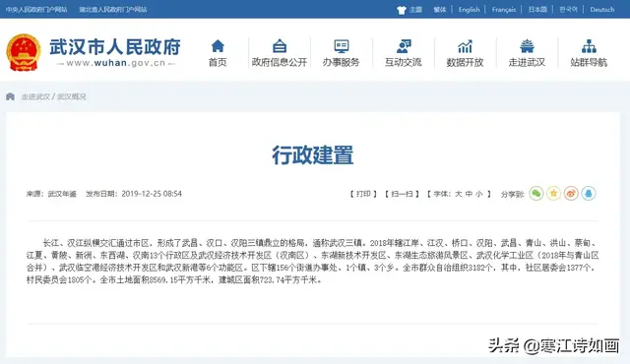The image size is (630, 364).
Task: Click the 办事服务 monitor icon
Action: [342, 46]
